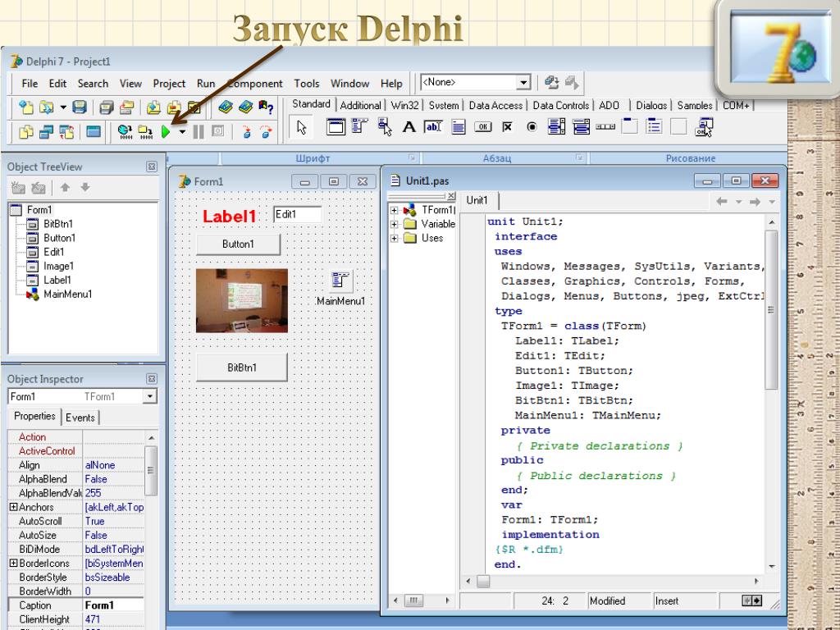Pick the RadioButton component in palette

click(x=532, y=127)
